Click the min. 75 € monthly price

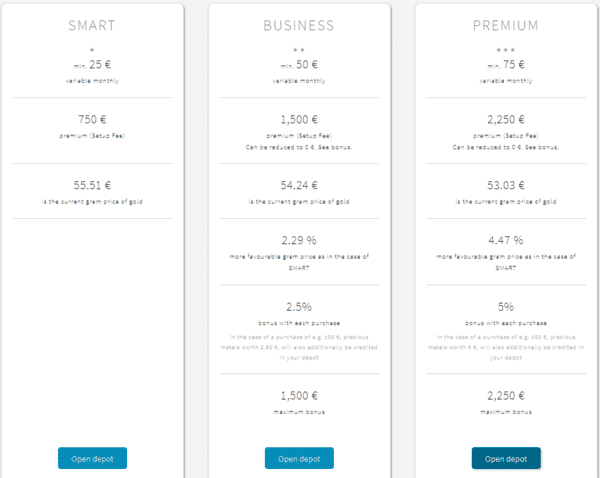click(506, 65)
